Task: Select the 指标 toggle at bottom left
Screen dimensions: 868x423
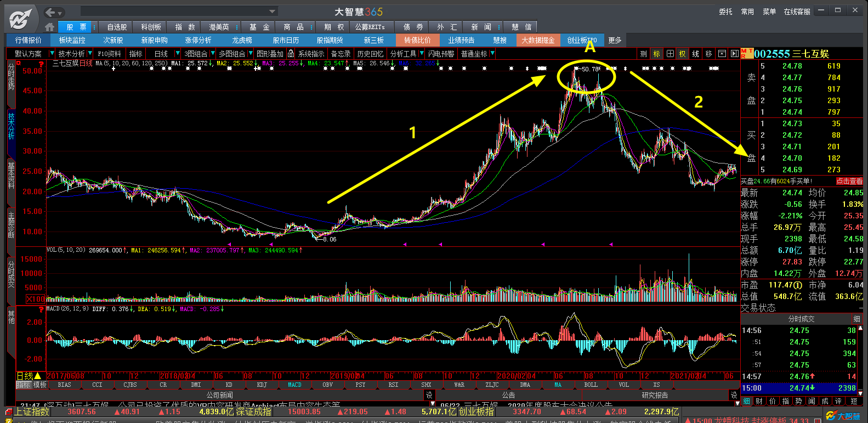Action: pos(23,385)
